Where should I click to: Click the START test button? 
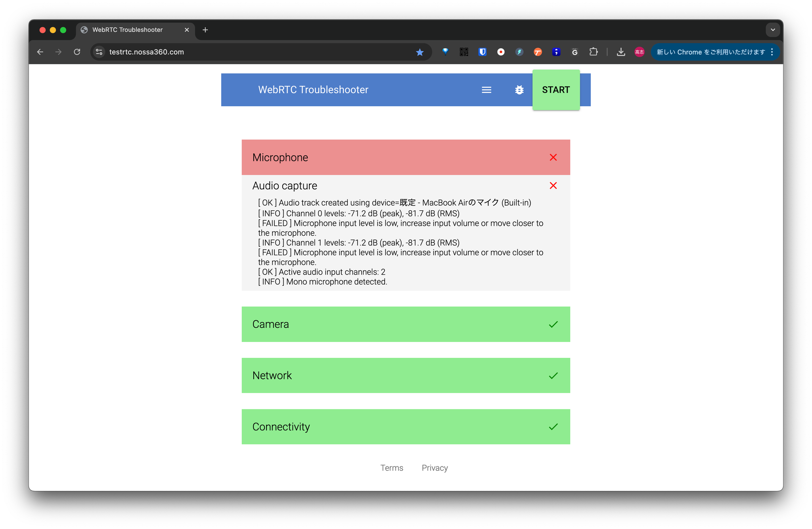point(556,90)
